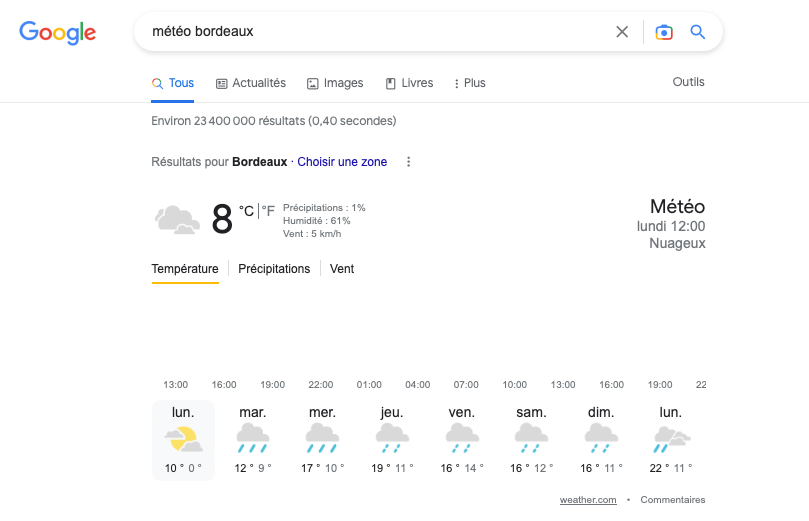Select the last lun. cloudy-rain forecast icon

tap(671, 437)
